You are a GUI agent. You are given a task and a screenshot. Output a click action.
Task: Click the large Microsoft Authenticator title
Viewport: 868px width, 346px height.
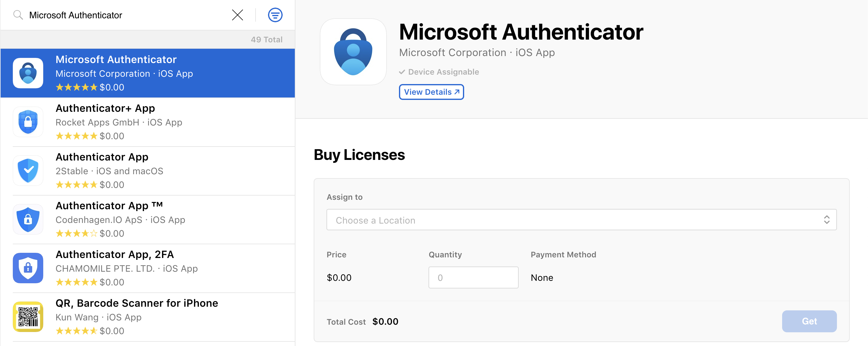521,32
